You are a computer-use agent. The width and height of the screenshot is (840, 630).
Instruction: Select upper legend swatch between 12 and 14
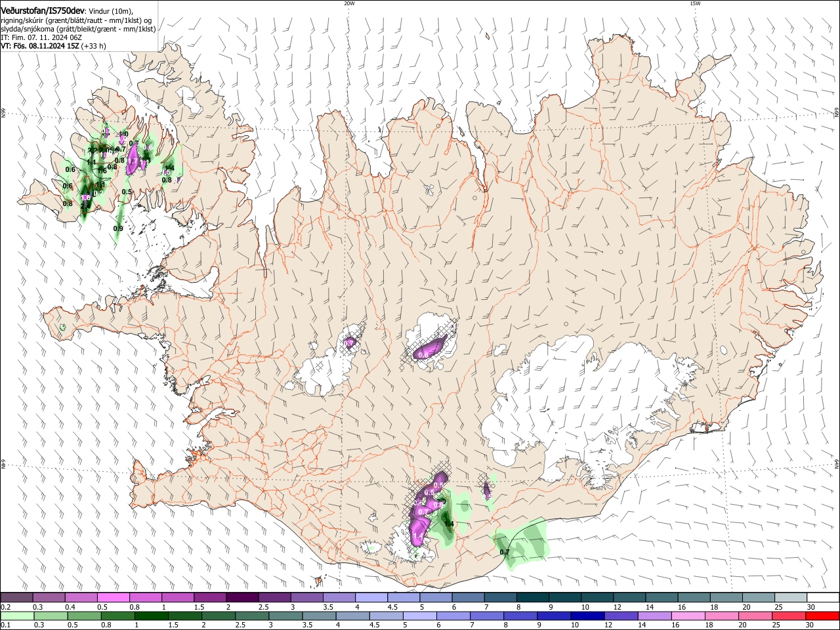(x=629, y=597)
